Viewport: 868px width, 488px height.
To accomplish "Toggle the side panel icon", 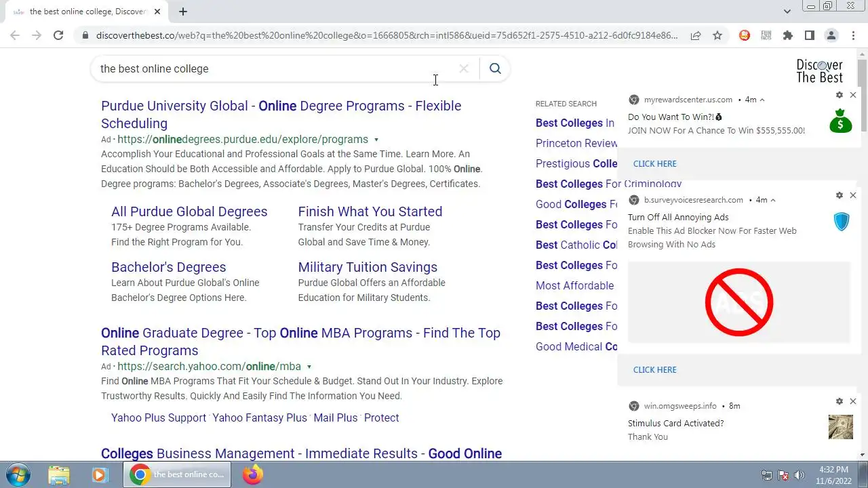I will coord(810,35).
